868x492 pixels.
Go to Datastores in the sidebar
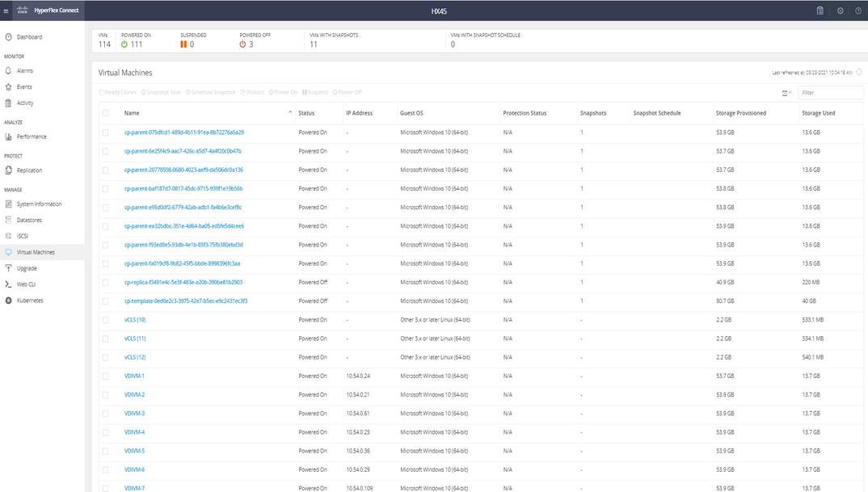click(x=29, y=221)
